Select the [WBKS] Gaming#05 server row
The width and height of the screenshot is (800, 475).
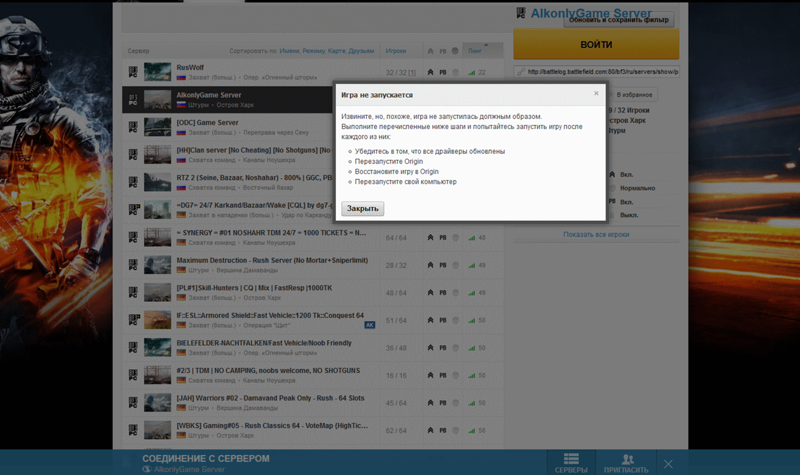(x=313, y=430)
